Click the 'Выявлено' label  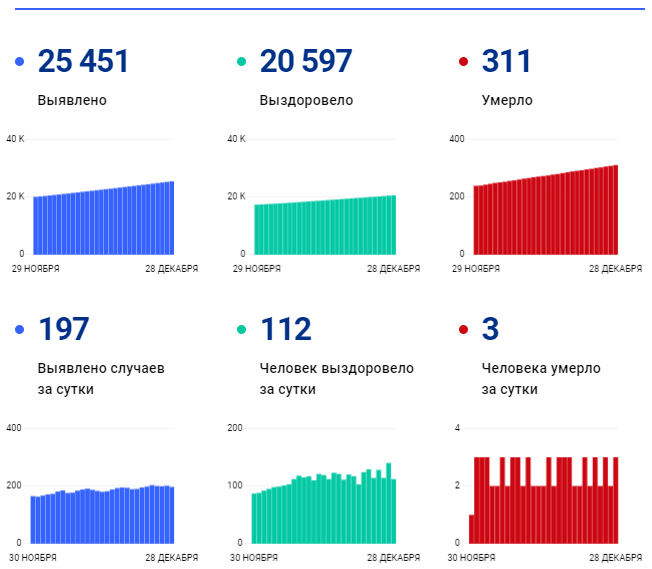72,100
